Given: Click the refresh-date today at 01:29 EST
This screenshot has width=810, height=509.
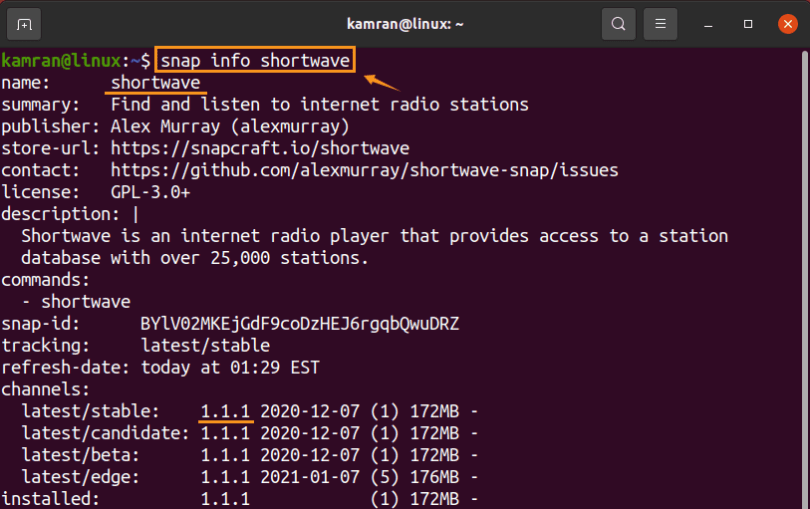Looking at the screenshot, I should [230, 367].
